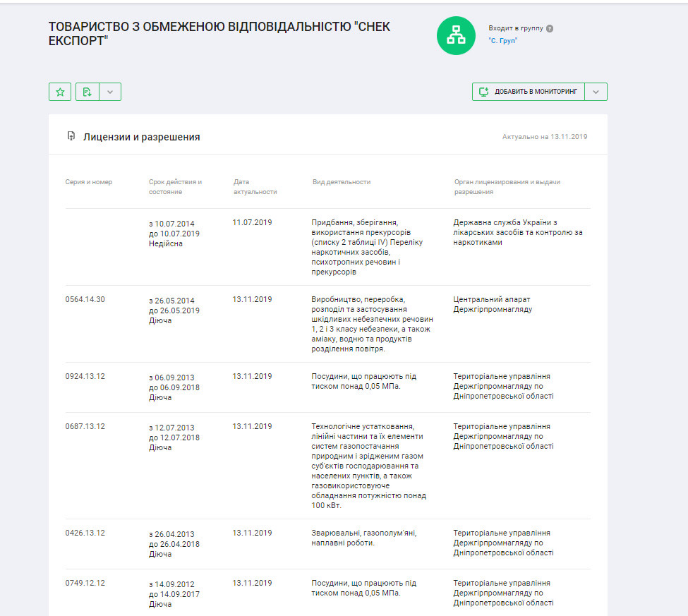Click the green group structure icon
The width and height of the screenshot is (688, 616).
(x=456, y=35)
